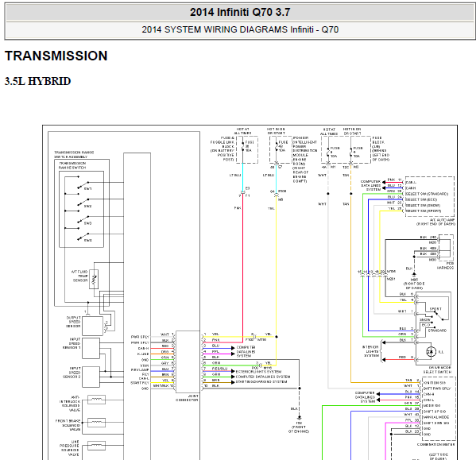Click the 'INTERIOR LIGHTS SYSTEM' reference
The image size is (476, 460).
[x=370, y=351]
